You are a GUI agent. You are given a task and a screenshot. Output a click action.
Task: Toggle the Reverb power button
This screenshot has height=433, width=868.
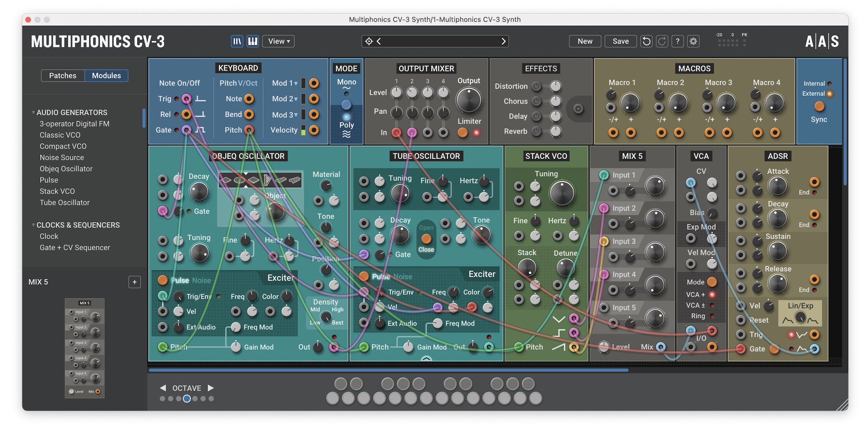536,131
